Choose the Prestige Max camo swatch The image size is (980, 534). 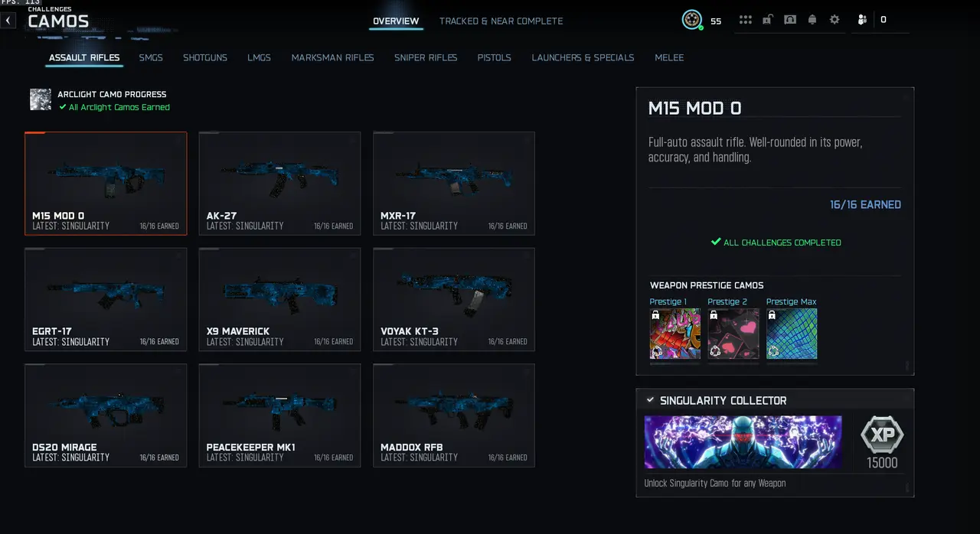pyautogui.click(x=792, y=334)
